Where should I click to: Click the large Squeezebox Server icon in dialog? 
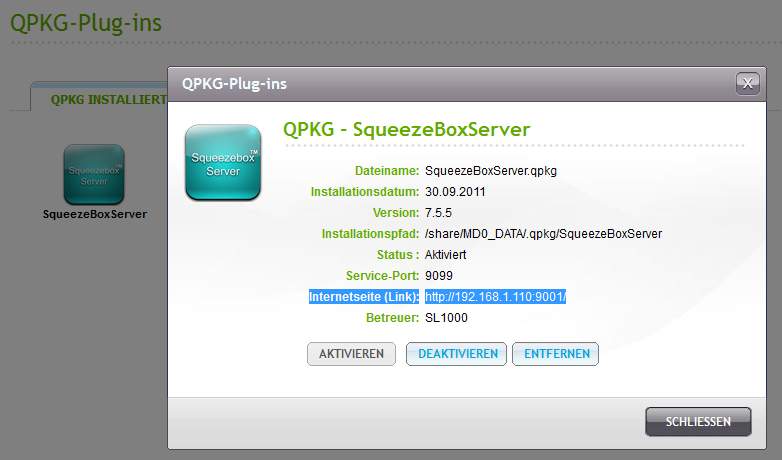(x=223, y=163)
